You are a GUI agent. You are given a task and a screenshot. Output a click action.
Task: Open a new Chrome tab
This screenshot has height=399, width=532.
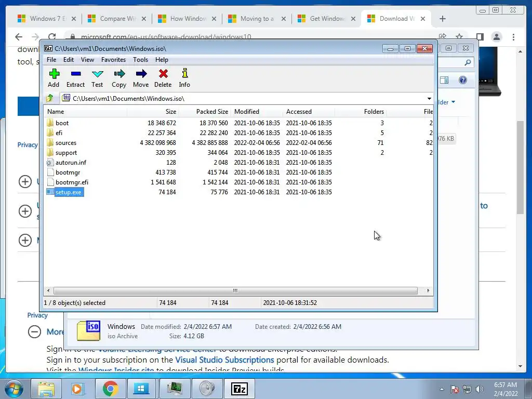click(x=443, y=19)
